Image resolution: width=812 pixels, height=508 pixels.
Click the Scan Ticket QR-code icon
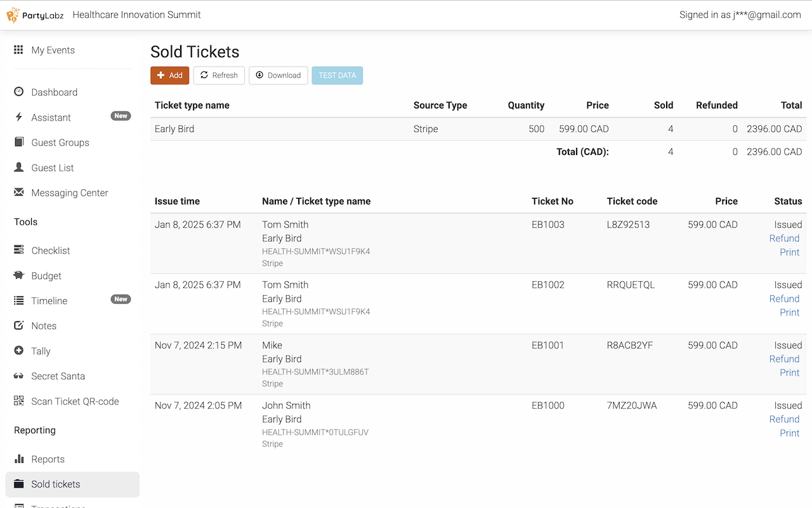point(19,401)
